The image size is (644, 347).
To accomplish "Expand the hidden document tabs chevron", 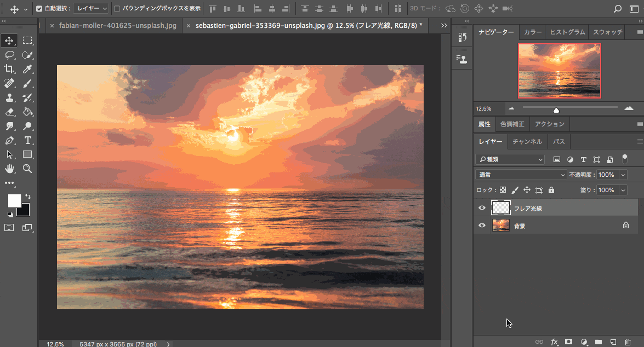I will point(444,25).
